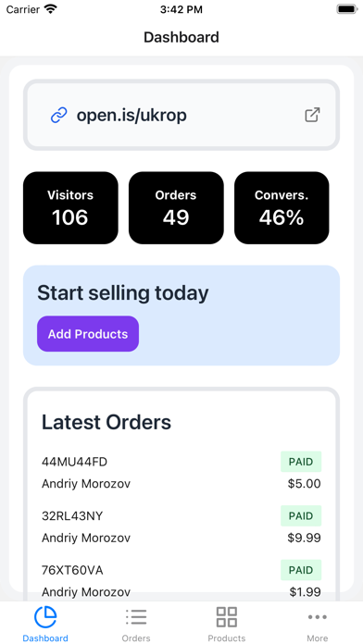Select the Dashboard pie chart icon
This screenshot has width=363, height=644.
click(45, 617)
